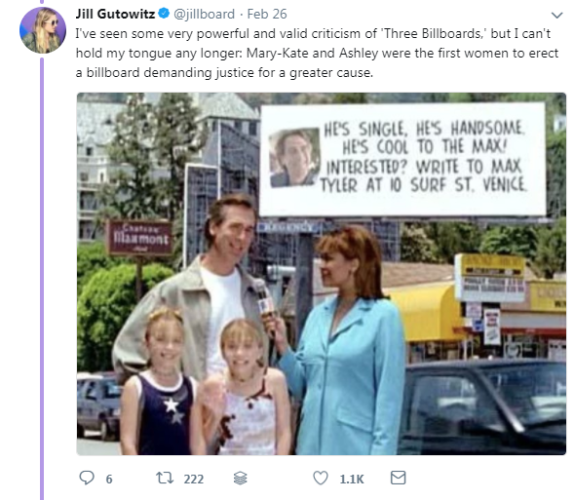Click the purple thread connector line

click(x=42, y=278)
